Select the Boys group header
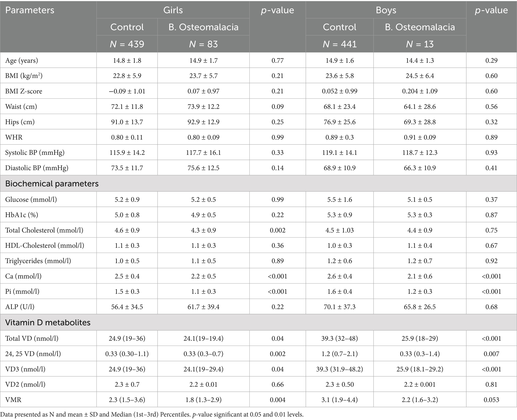Image resolution: width=517 pixels, height=420 pixels. pyautogui.click(x=386, y=10)
